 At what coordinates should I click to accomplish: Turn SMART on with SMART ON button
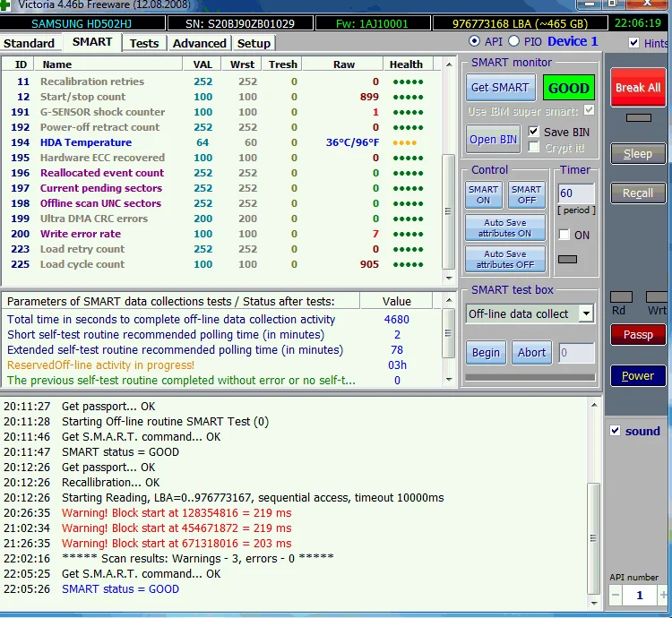[x=483, y=194]
